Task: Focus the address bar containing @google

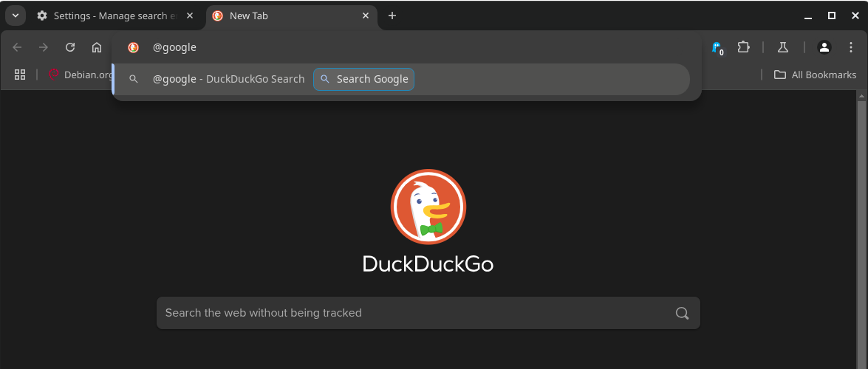Action: tap(407, 47)
